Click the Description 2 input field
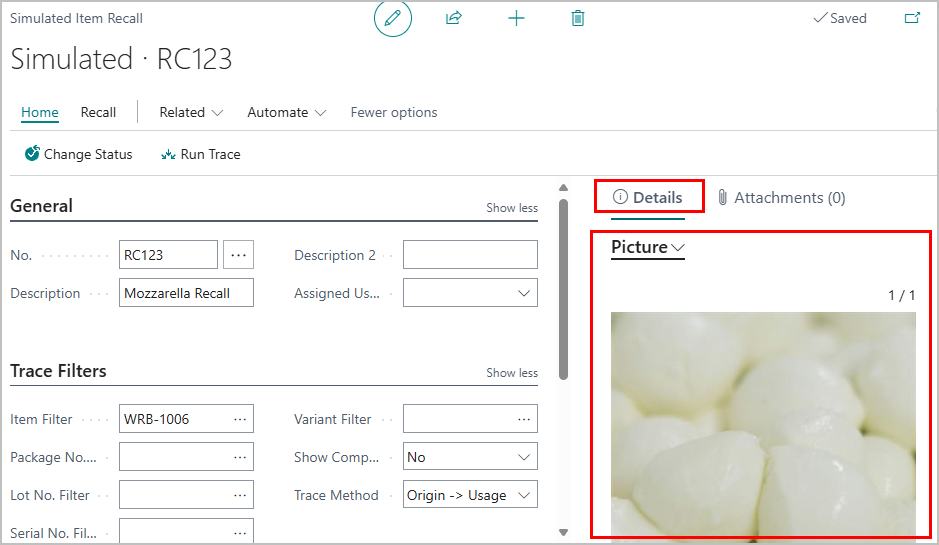 [x=470, y=255]
